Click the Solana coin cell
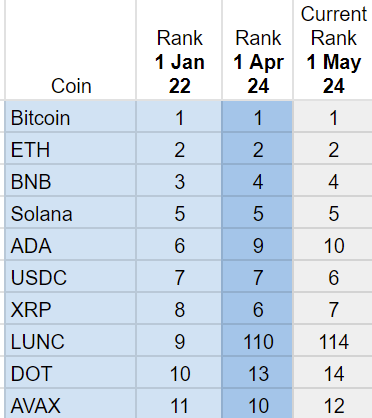The image size is (372, 418). click(x=70, y=213)
